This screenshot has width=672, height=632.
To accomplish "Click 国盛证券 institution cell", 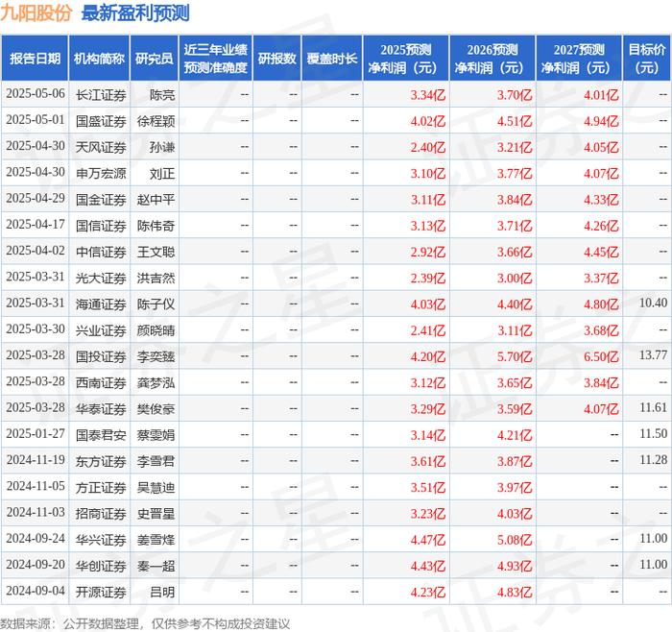I will coord(101,121).
